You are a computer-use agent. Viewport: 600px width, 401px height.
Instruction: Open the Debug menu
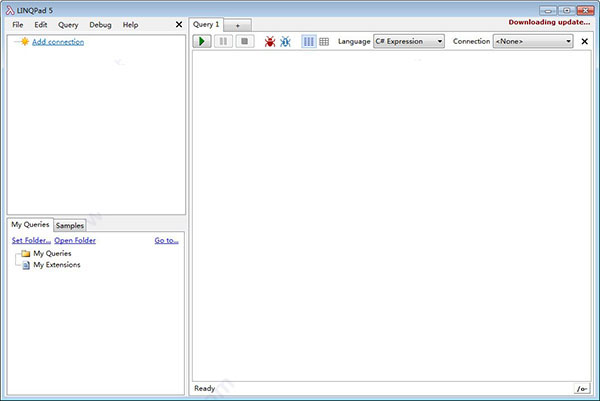[x=100, y=25]
